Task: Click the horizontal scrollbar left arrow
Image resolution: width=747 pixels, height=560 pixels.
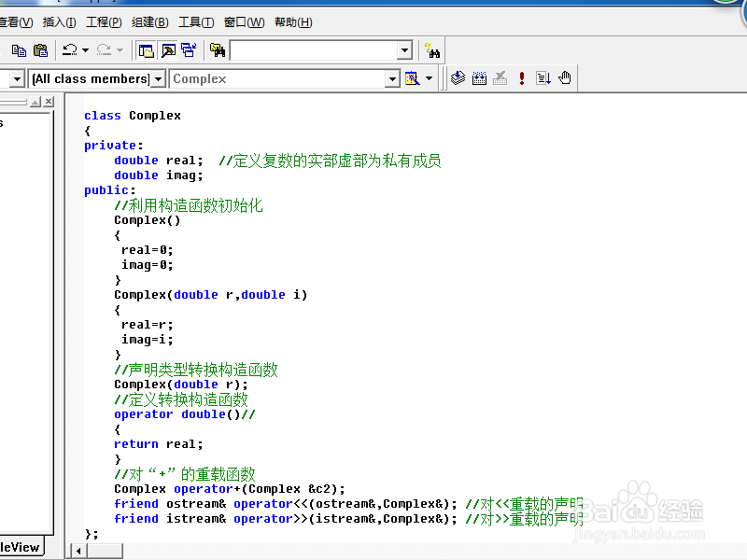Action: coord(78,551)
